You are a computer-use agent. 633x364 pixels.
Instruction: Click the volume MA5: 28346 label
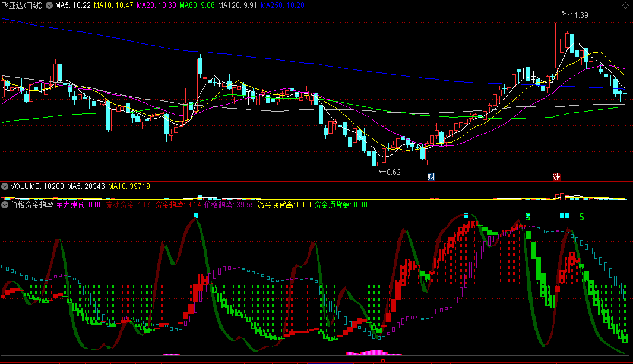(x=86, y=186)
